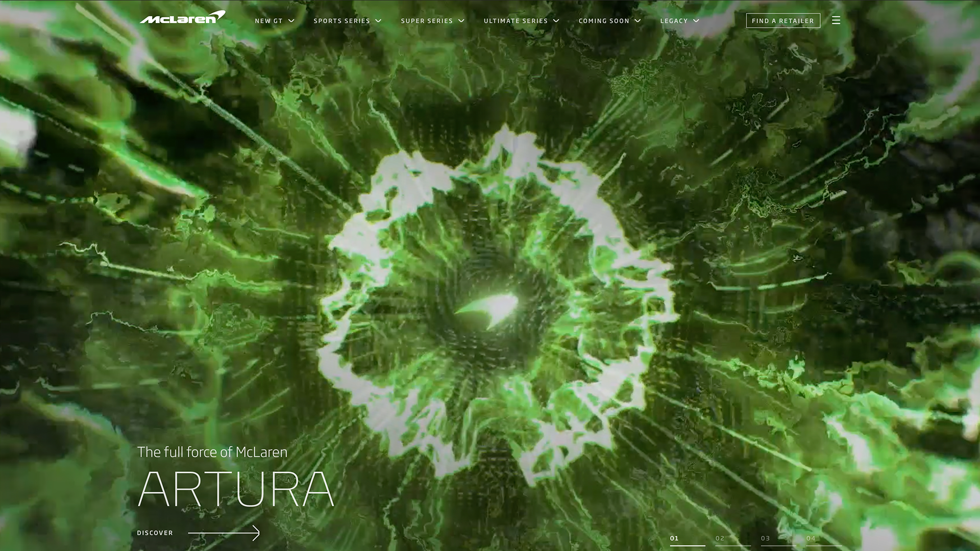Screen dimensions: 980x551
Task: Open the New GT menu item
Action: click(268, 21)
